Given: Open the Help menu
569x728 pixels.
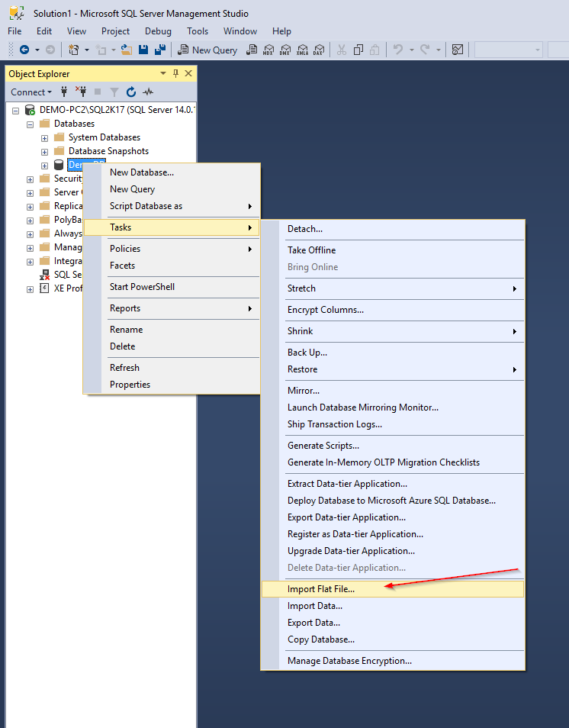Looking at the screenshot, I should [x=281, y=31].
